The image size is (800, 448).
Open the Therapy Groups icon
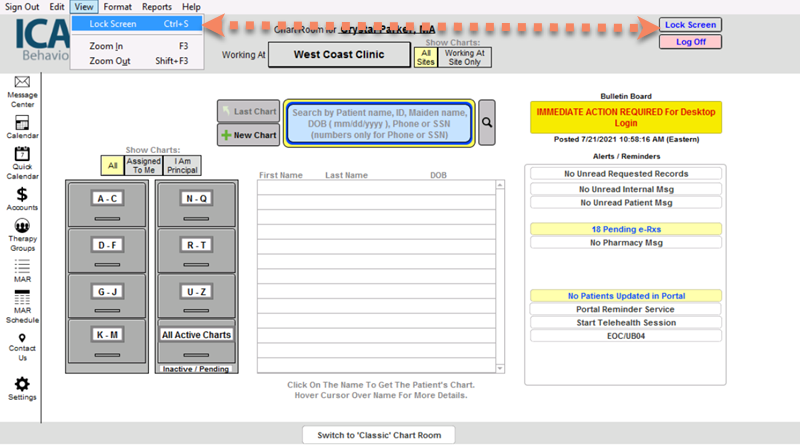coord(22,226)
